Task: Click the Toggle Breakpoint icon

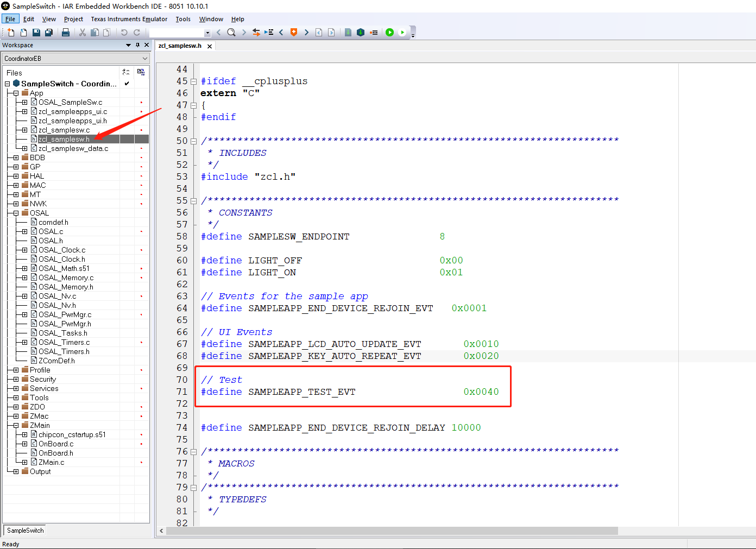Action: click(374, 33)
